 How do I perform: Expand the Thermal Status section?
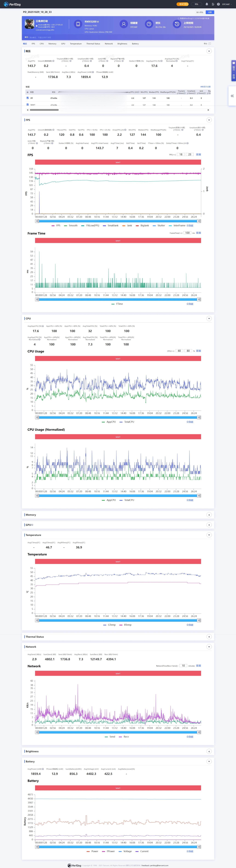click(209, 637)
